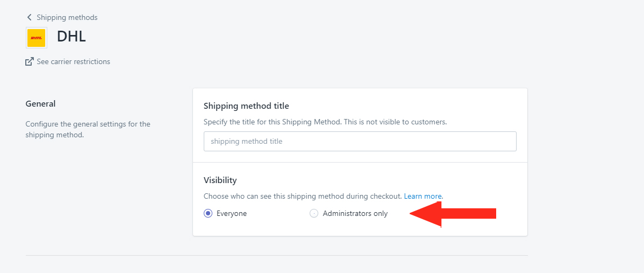Screen dimensions: 644x273
Task: Click the Choose who can see description
Action: click(303, 196)
